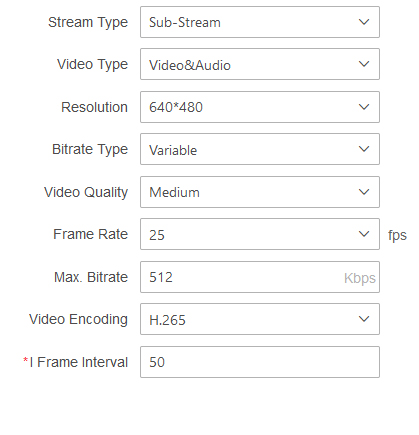Open the Frame Rate 25 dropdown
The width and height of the screenshot is (419, 435).
tap(260, 234)
